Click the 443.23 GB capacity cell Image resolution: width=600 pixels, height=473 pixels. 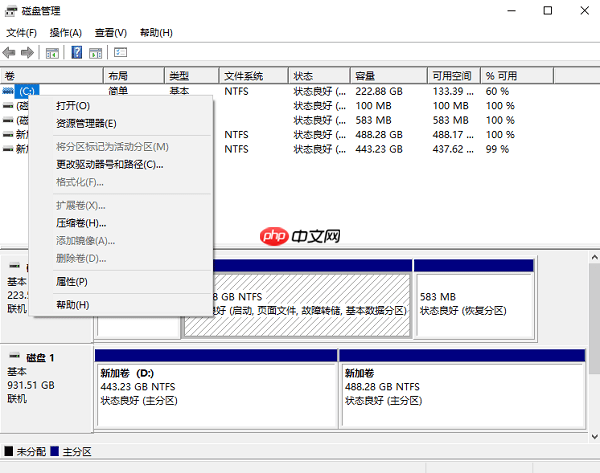tap(379, 149)
